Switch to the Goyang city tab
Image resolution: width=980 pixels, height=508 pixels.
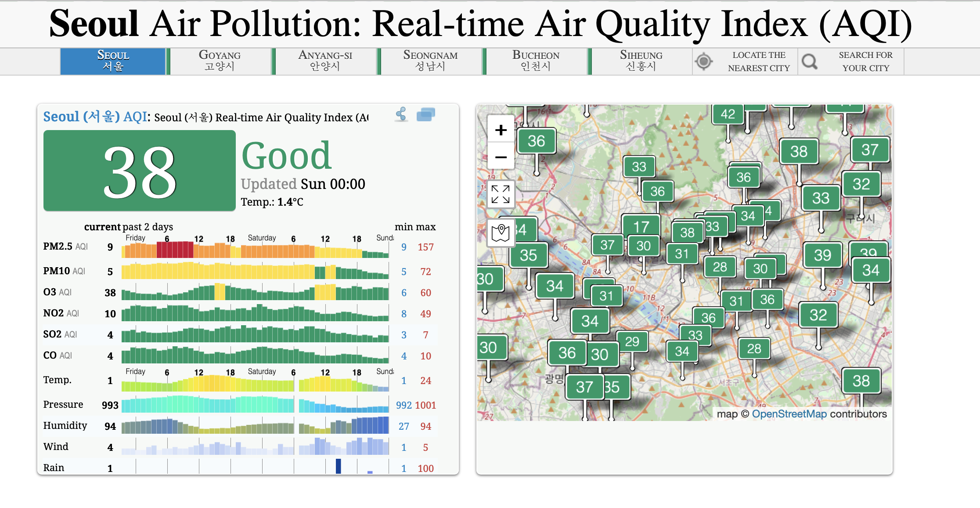220,61
